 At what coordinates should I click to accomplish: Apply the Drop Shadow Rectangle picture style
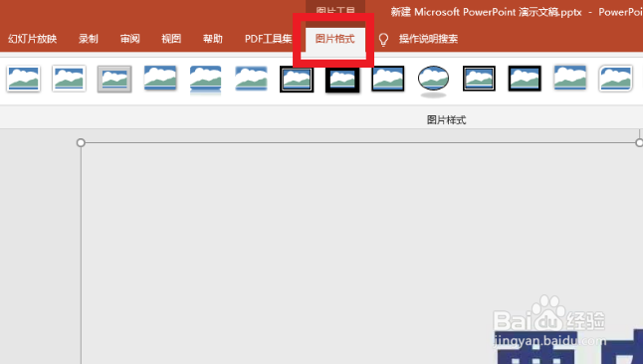[160, 78]
